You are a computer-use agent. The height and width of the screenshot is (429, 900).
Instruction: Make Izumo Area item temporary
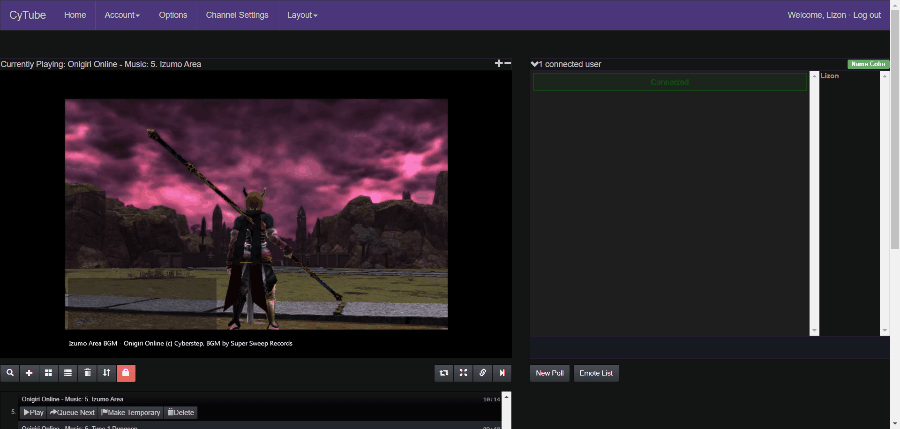pos(131,412)
